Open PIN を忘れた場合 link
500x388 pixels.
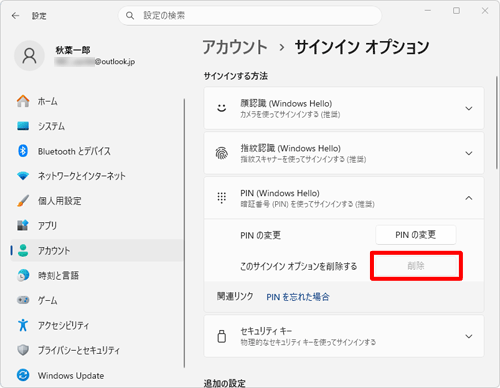pos(298,297)
